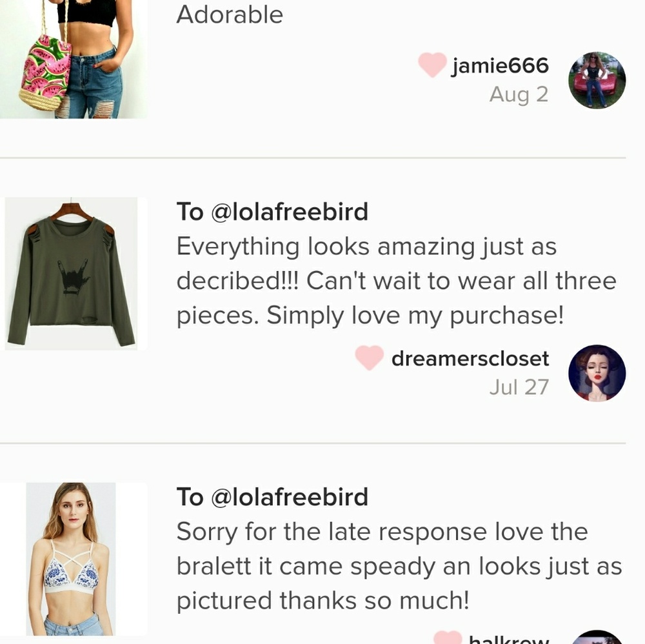This screenshot has height=644, width=645.
Task: Tap @lolafreebird above the 'Sorry for the late response' note
Action: coord(290,497)
